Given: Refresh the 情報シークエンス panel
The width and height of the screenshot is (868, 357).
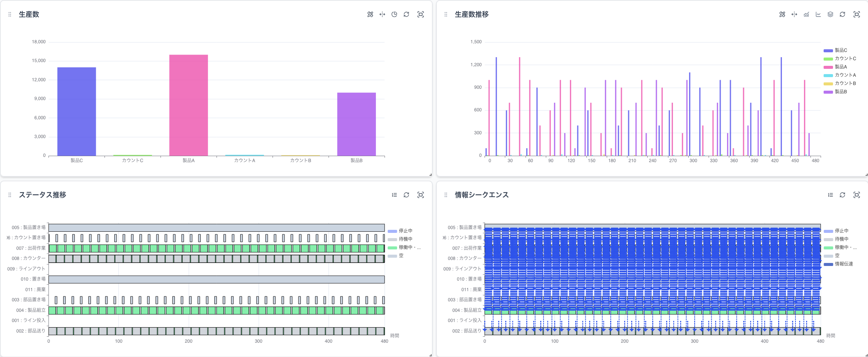Looking at the screenshot, I should [842, 195].
